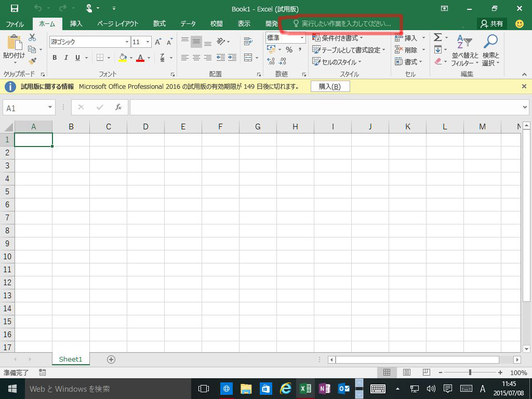Image resolution: width=532 pixels, height=399 pixels.
Task: Open the number format dropdown (標準)
Action: 302,37
